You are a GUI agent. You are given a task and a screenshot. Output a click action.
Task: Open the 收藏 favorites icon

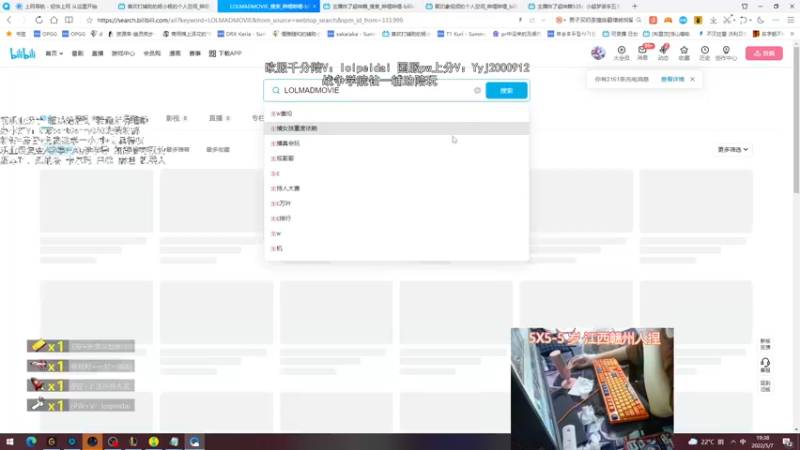[684, 53]
